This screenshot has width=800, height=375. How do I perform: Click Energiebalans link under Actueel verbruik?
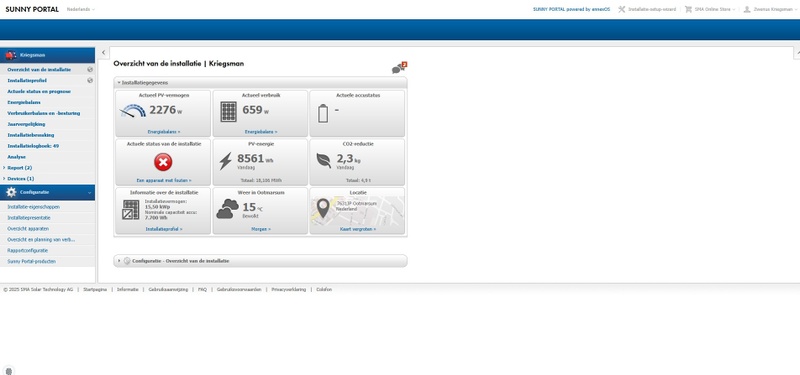pos(261,132)
